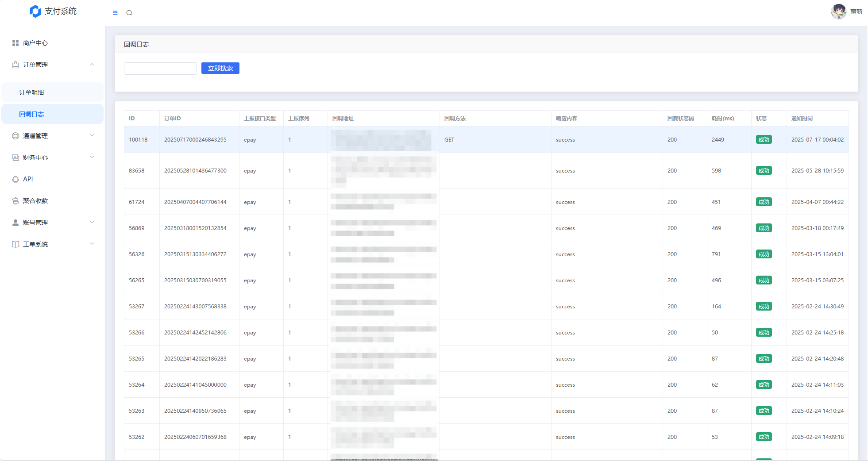Click the payment system logo icon
The height and width of the screenshot is (461, 868).
point(35,12)
